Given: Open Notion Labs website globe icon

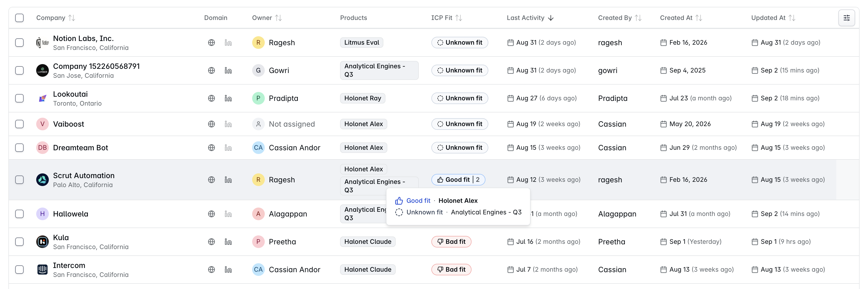Looking at the screenshot, I should click(211, 43).
